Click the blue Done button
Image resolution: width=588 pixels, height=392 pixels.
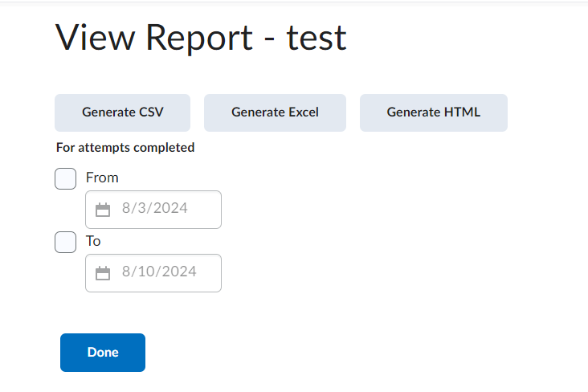pyautogui.click(x=103, y=353)
